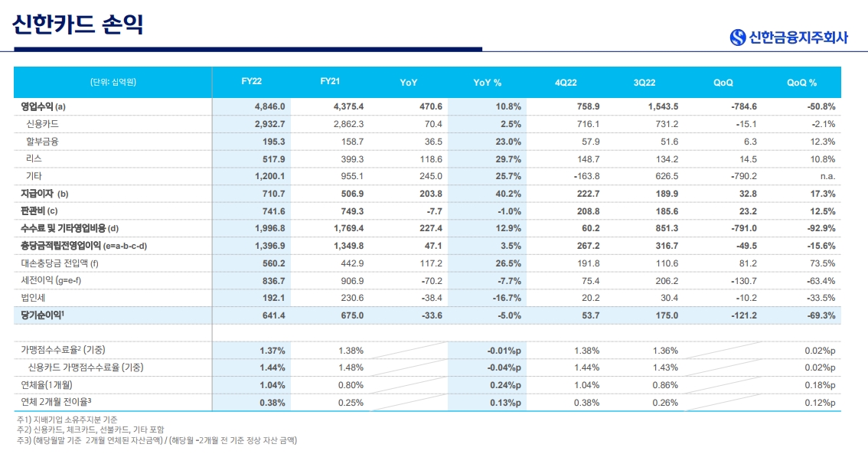Select the 판관비 (c) row label
Screen dimensions: 868x454
click(x=40, y=211)
